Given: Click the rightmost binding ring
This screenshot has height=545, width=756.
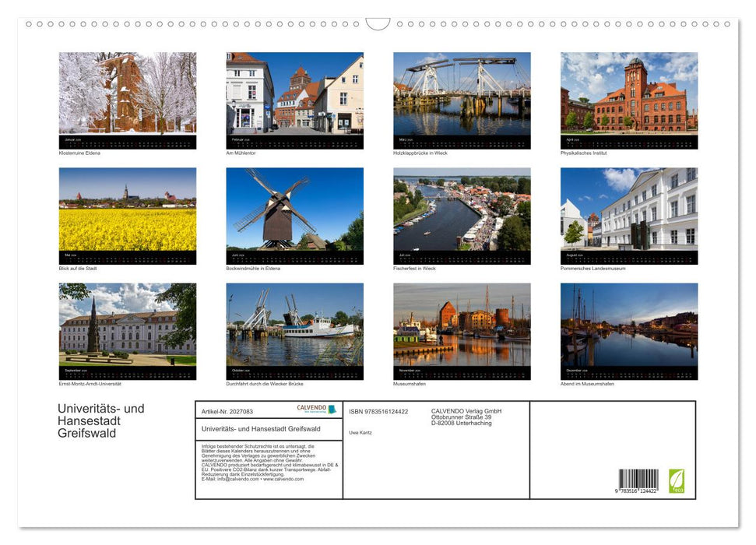Looking at the screenshot, I should pos(727,24).
